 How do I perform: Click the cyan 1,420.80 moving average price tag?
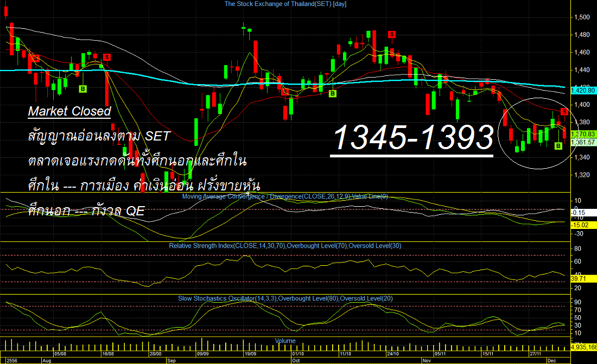point(583,91)
